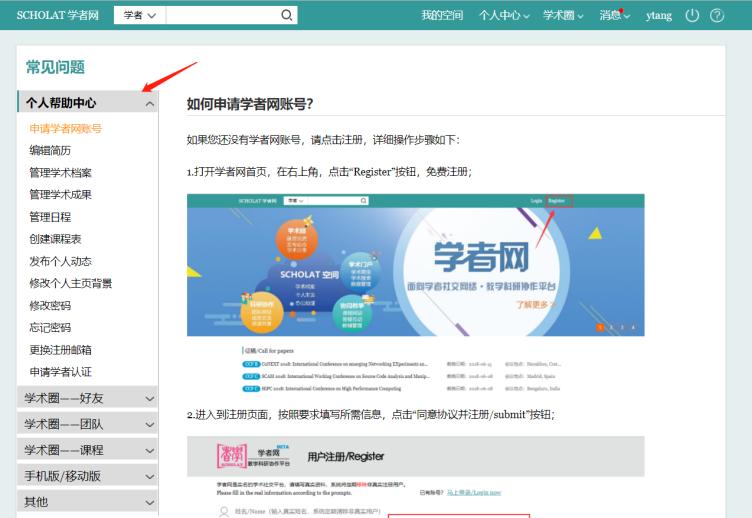Image resolution: width=752 pixels, height=518 pixels.
Task: Select 更换注册邮箱 in sidebar
Action: 60,350
